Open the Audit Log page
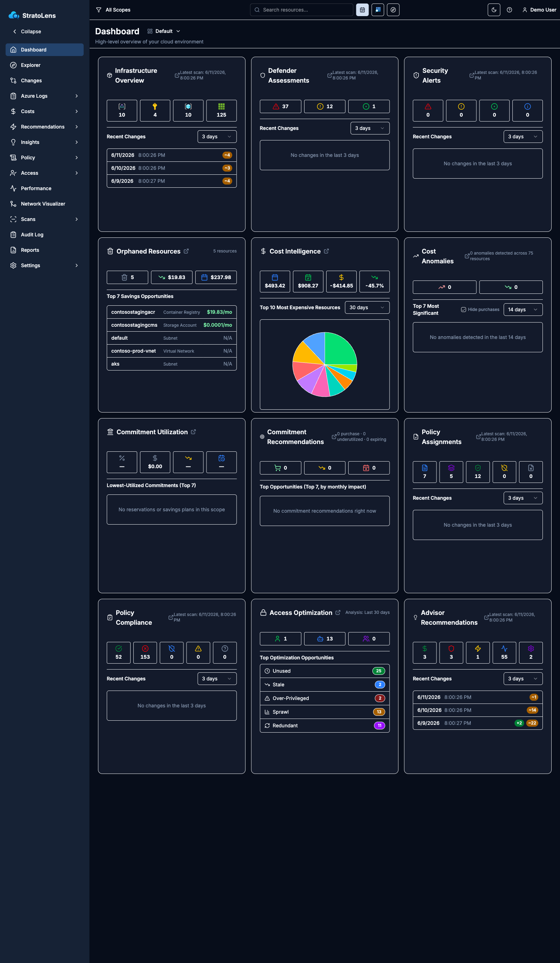The width and height of the screenshot is (560, 963). point(45,235)
